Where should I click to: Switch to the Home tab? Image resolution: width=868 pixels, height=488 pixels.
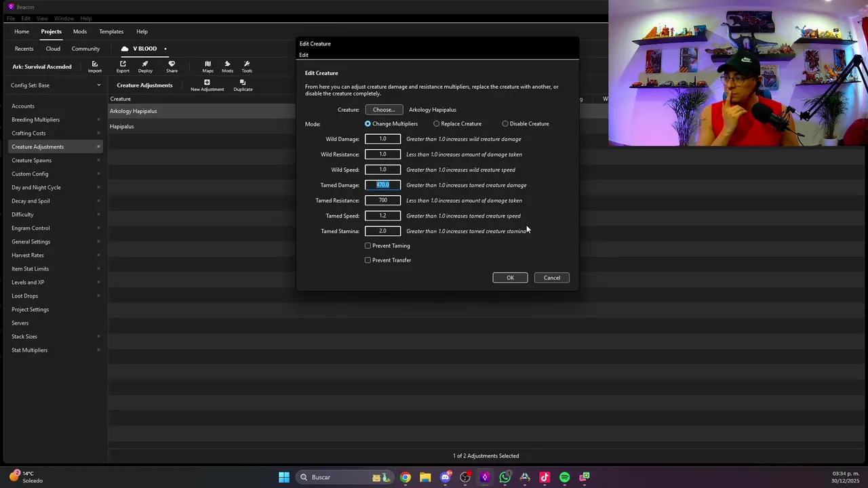[22, 32]
